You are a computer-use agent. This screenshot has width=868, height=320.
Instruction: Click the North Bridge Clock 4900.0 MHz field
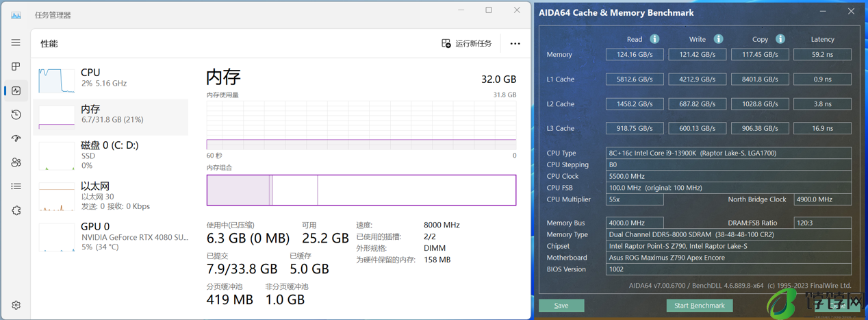tap(822, 199)
